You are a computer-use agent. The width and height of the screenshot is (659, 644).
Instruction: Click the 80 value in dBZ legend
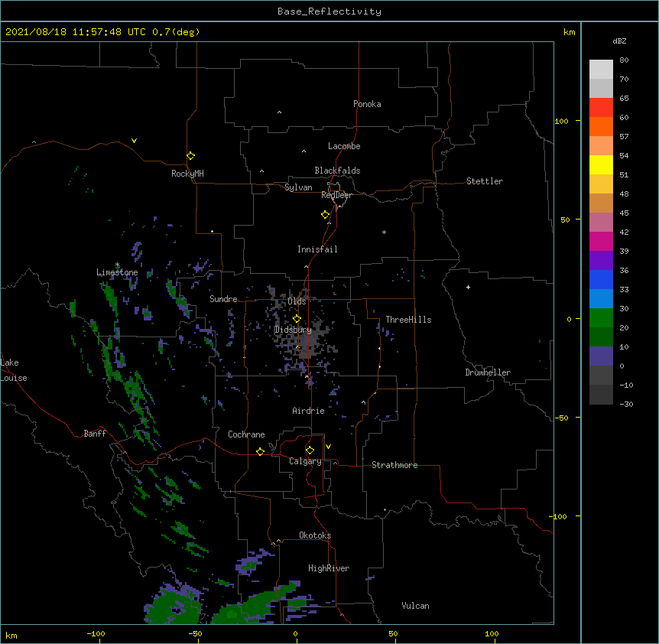[x=624, y=60]
